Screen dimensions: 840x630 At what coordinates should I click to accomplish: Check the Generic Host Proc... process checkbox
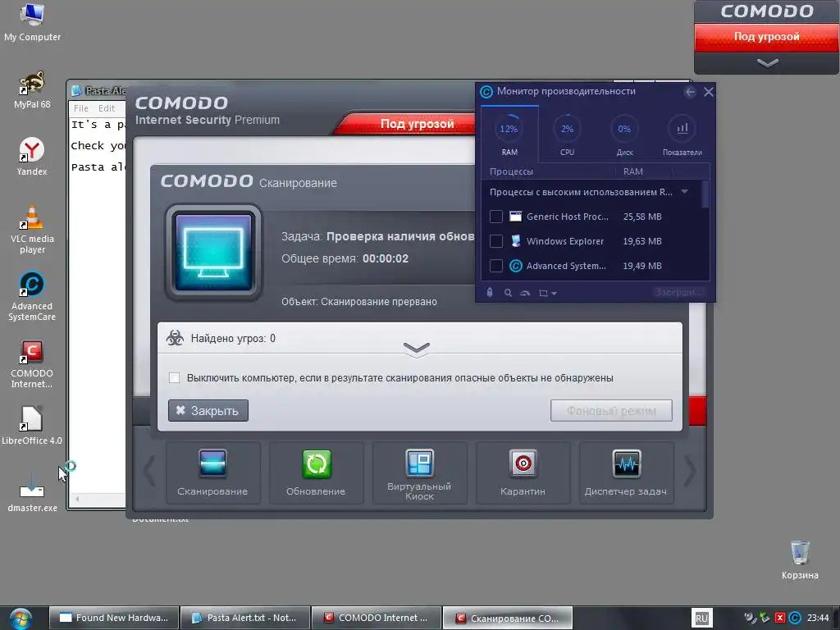tap(496, 217)
